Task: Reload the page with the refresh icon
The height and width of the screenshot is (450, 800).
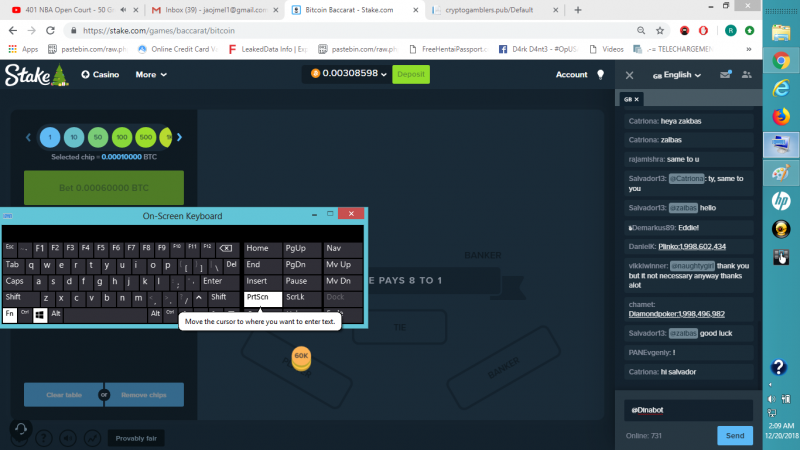Action: [x=50, y=31]
